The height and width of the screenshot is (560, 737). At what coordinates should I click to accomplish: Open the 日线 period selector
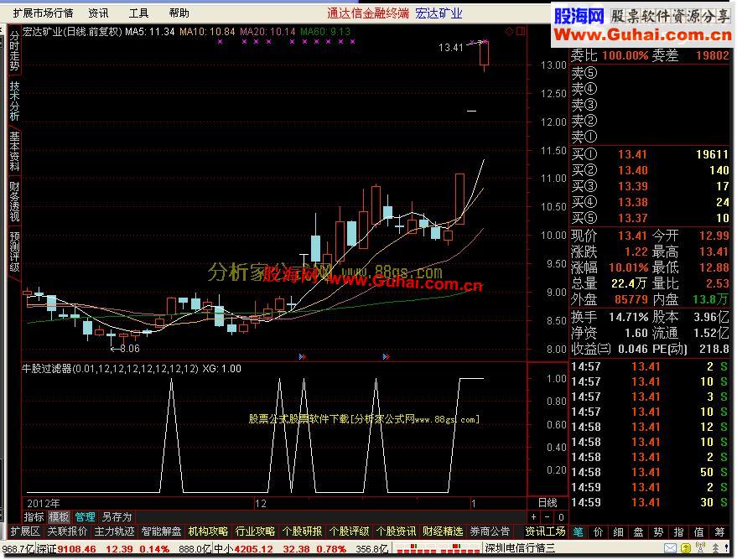[x=548, y=503]
